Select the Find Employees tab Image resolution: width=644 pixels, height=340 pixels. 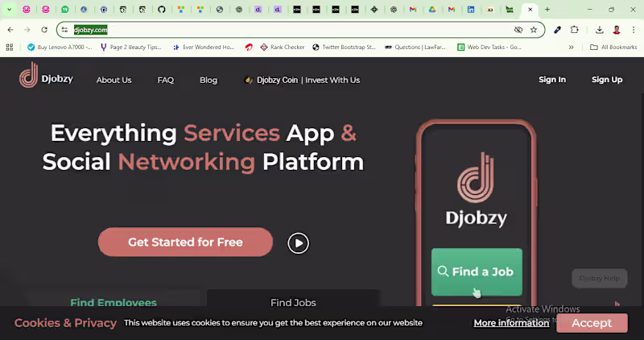(114, 302)
